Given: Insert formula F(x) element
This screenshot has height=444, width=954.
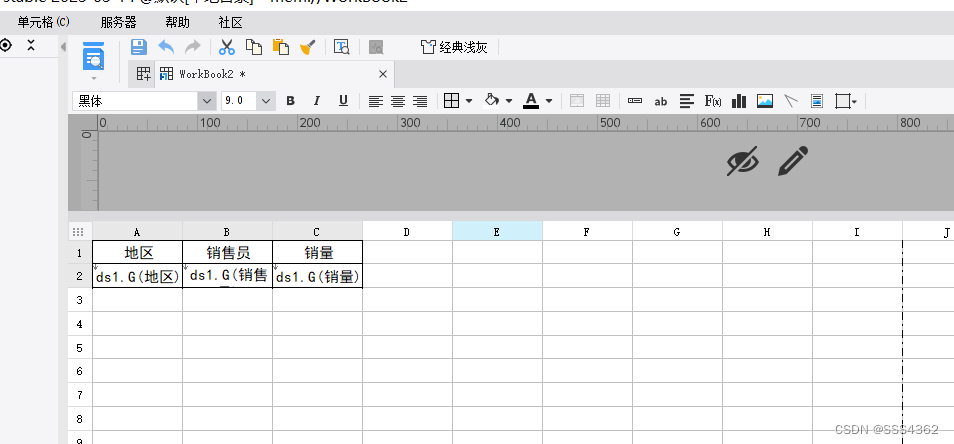Looking at the screenshot, I should click(713, 101).
